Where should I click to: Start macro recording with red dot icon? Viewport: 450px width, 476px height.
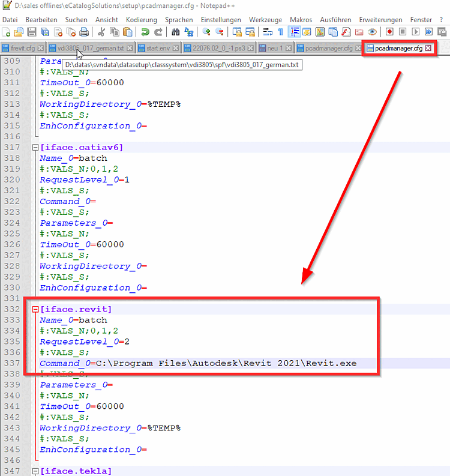(x=389, y=32)
